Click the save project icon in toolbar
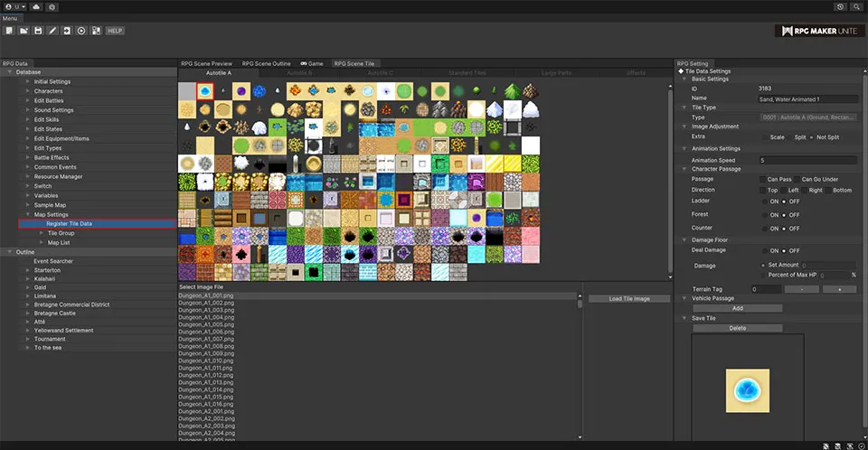 (38, 31)
